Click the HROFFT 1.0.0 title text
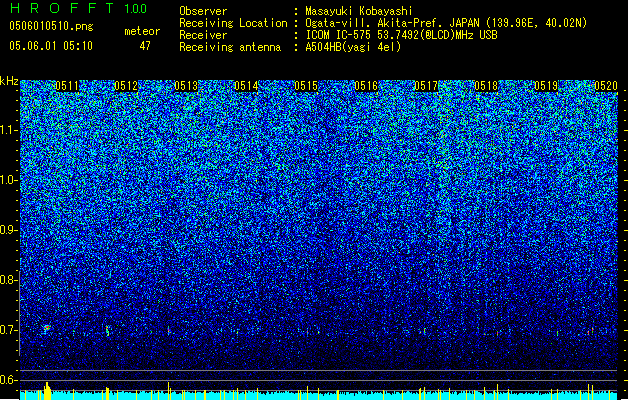This screenshot has width=629, height=400. pos(78,8)
